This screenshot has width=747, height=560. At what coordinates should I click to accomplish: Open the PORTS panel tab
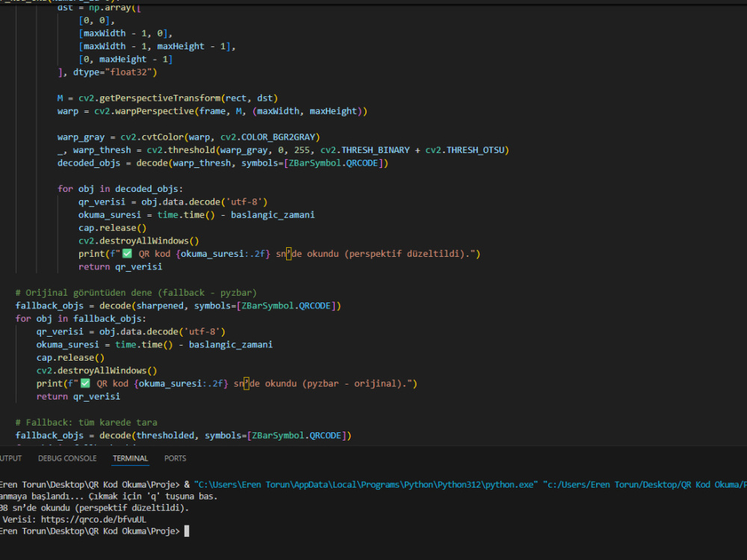pos(176,458)
